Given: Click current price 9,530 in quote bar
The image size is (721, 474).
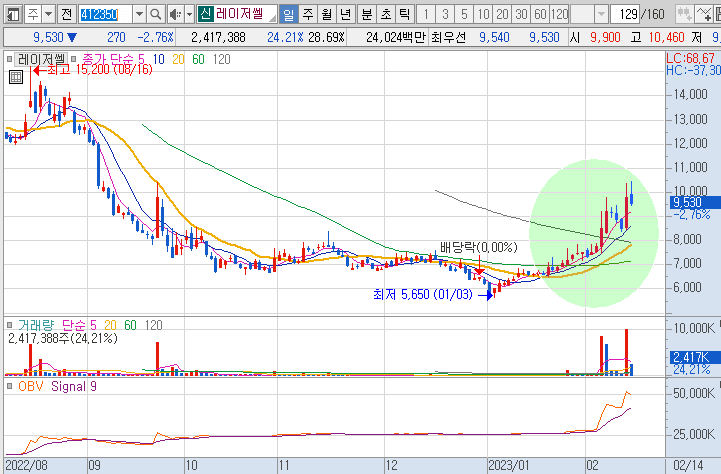Looking at the screenshot, I should point(48,37).
